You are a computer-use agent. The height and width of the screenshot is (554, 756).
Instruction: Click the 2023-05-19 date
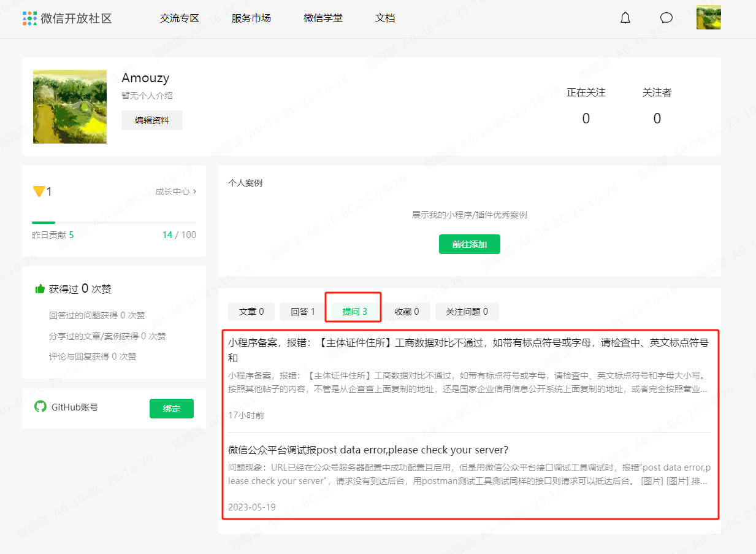pos(251,507)
